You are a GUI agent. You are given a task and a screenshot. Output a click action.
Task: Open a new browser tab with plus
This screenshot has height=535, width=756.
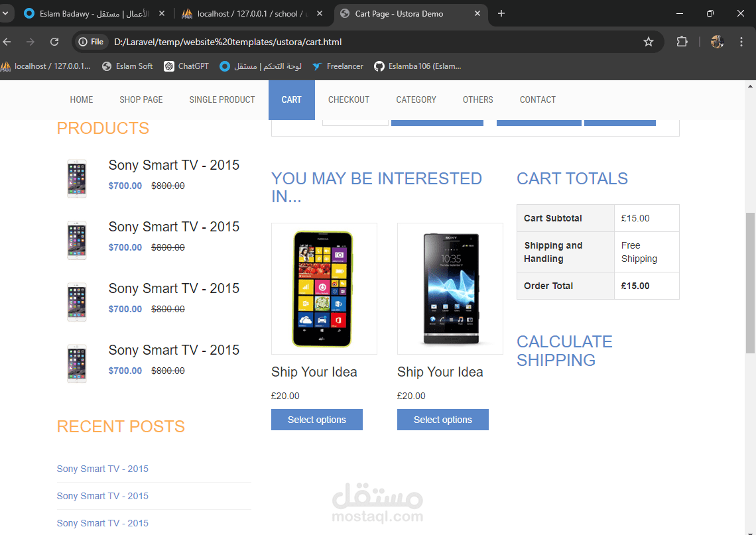(501, 13)
